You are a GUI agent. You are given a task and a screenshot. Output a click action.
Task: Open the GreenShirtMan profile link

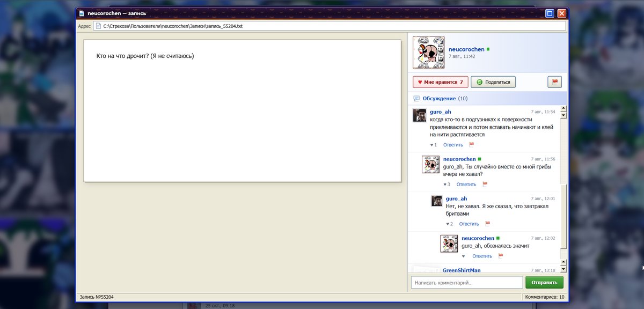tap(462, 270)
